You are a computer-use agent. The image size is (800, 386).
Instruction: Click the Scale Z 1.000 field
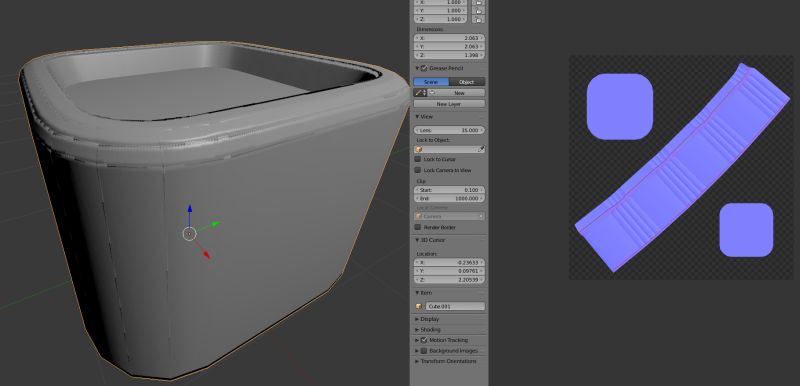(x=441, y=19)
